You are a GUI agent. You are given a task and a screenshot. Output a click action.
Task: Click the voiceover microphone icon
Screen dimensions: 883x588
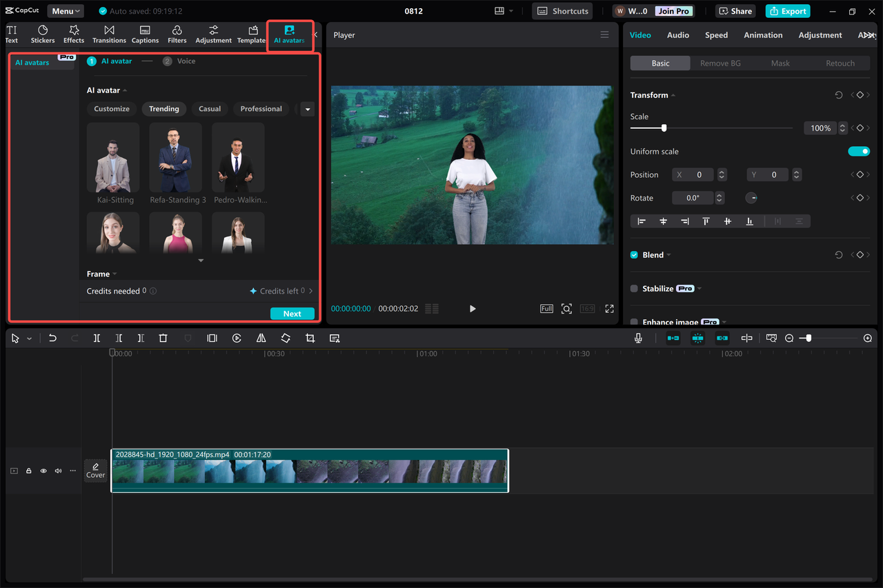[x=638, y=338]
